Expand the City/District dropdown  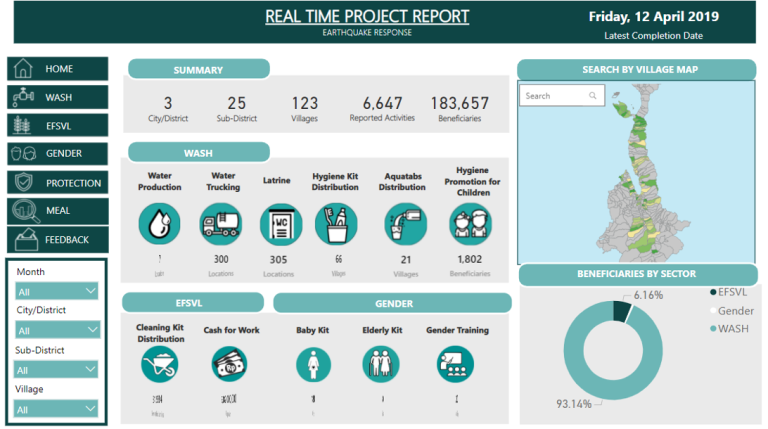click(57, 330)
